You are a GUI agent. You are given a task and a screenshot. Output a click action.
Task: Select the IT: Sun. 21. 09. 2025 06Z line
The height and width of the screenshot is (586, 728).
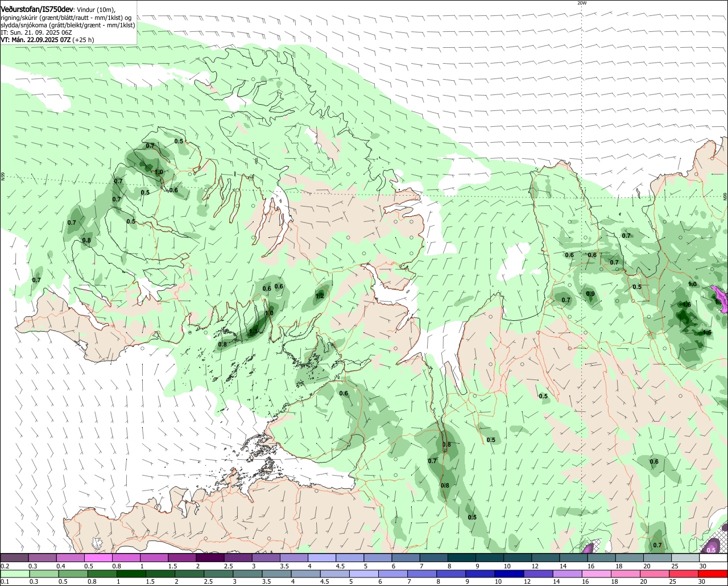tap(36, 32)
